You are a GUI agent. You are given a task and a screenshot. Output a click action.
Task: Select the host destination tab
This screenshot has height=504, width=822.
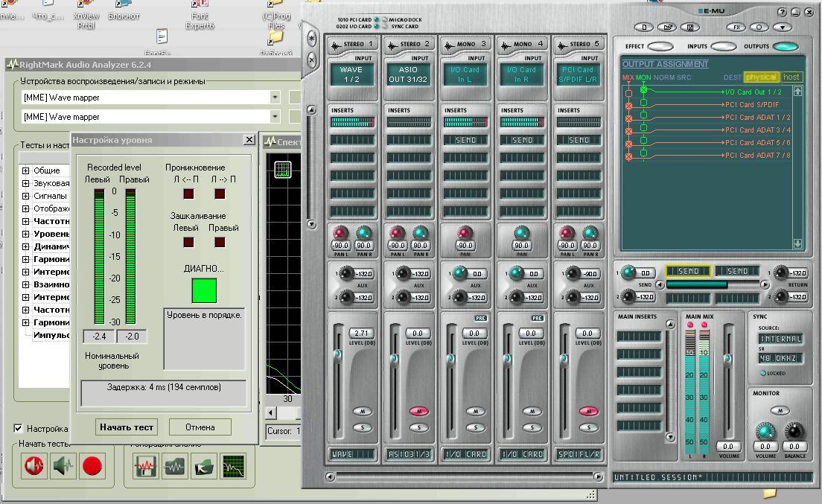tap(791, 77)
